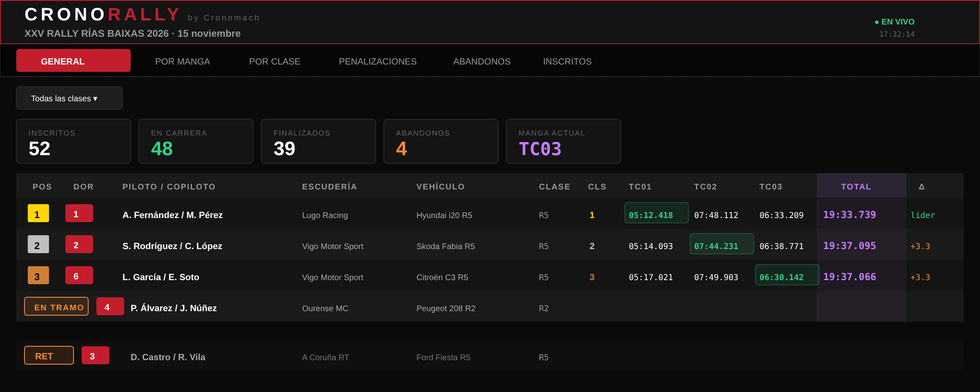Open the PENALIZACIONES tab
980x392 pixels.
(378, 61)
